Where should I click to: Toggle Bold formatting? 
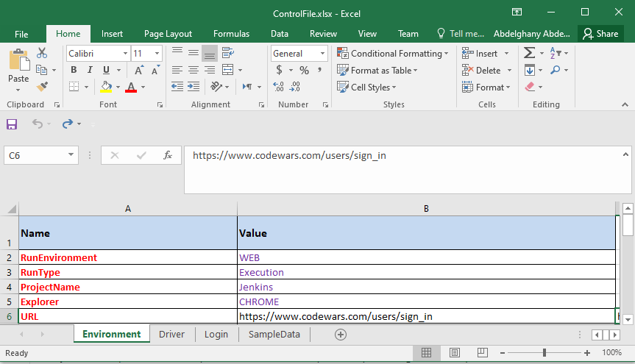pyautogui.click(x=74, y=70)
